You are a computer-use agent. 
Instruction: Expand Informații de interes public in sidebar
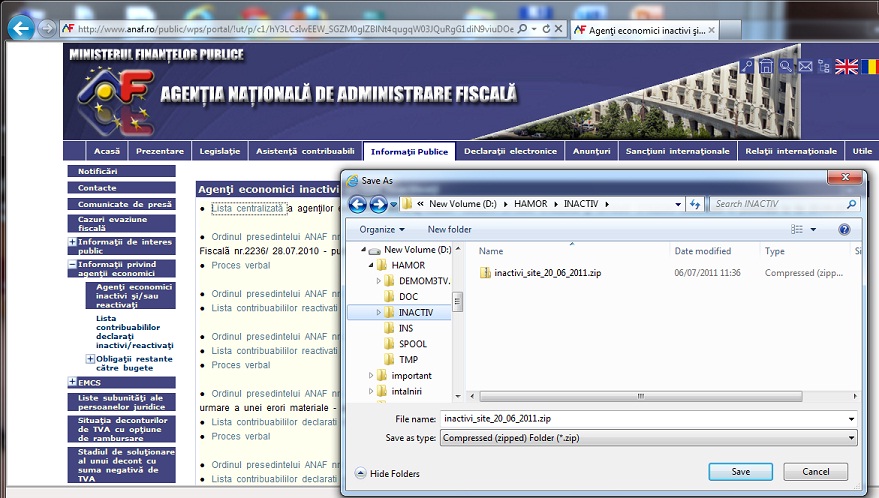tap(72, 242)
